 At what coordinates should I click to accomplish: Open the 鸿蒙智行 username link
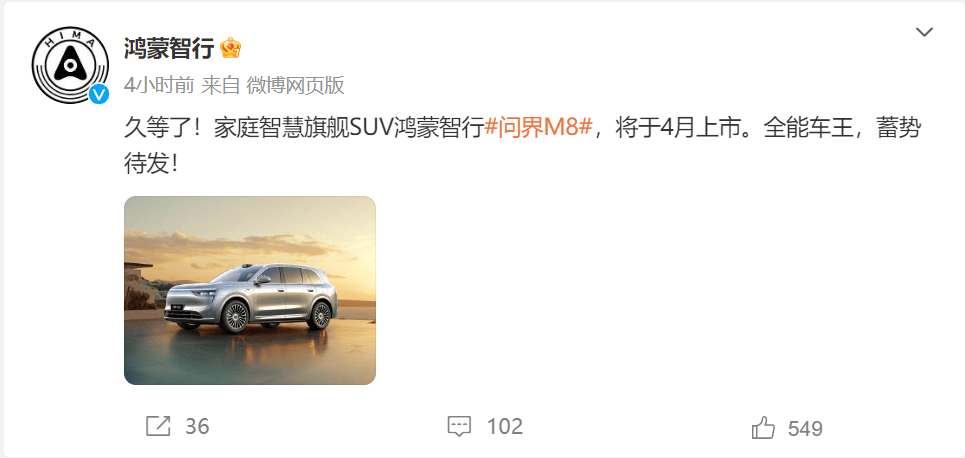click(169, 48)
